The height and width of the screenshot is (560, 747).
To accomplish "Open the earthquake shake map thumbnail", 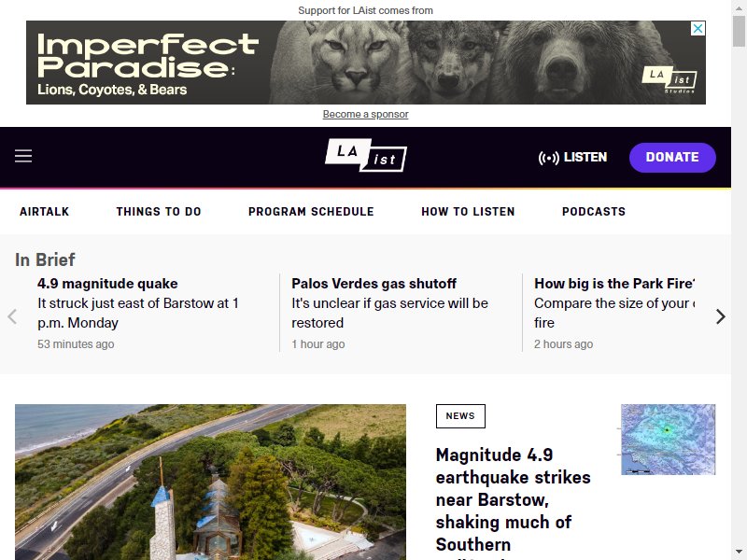I will click(668, 439).
